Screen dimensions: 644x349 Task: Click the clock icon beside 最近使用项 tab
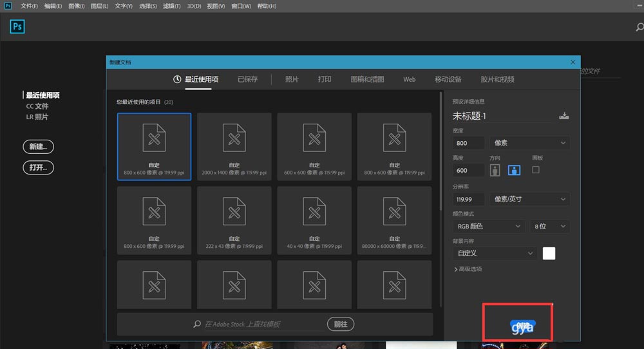point(177,79)
